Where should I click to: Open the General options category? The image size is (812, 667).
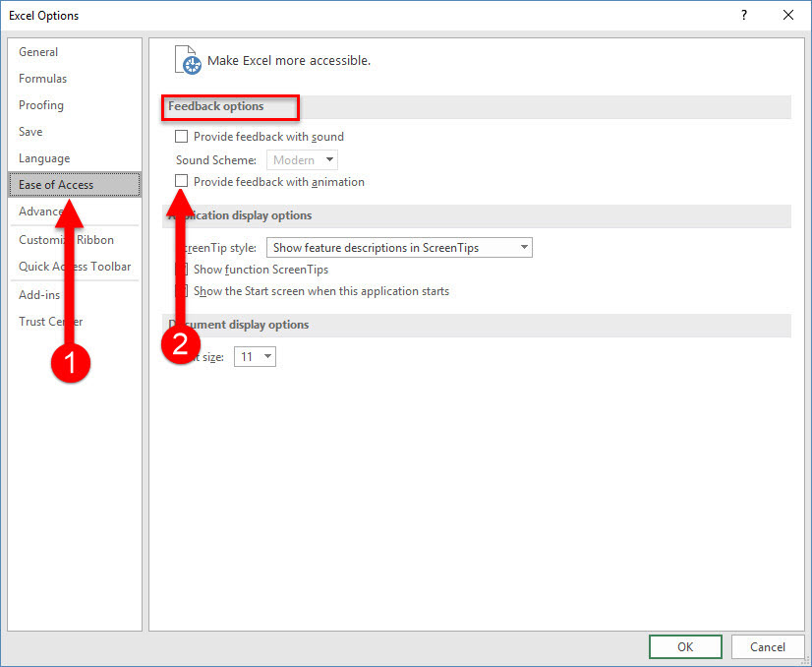tap(38, 52)
